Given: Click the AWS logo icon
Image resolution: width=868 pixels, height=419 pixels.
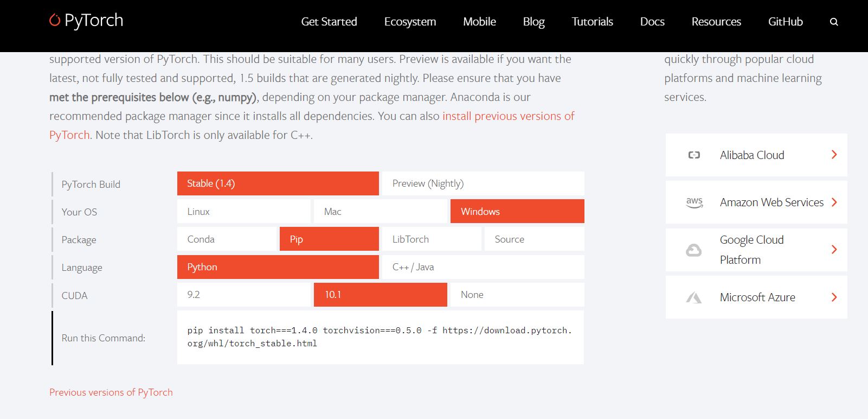Looking at the screenshot, I should point(694,202).
